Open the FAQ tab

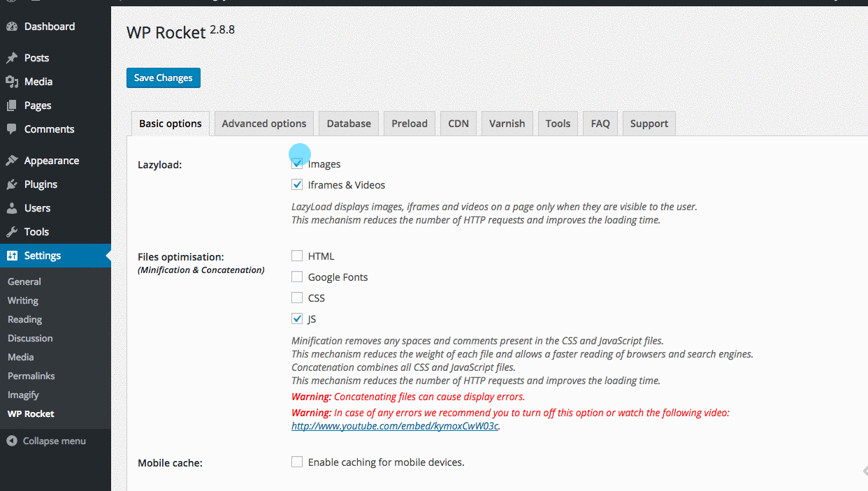coord(600,124)
